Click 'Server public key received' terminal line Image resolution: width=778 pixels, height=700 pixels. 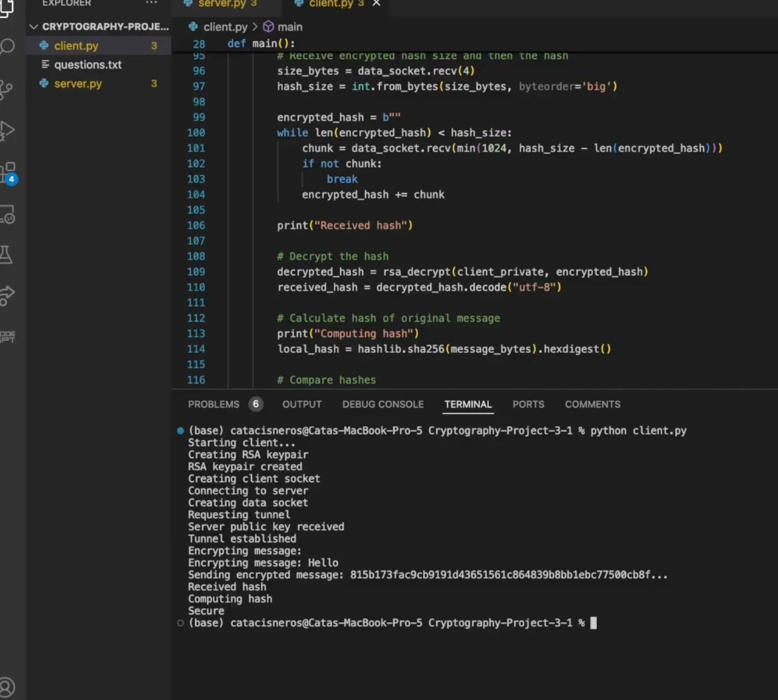266,527
